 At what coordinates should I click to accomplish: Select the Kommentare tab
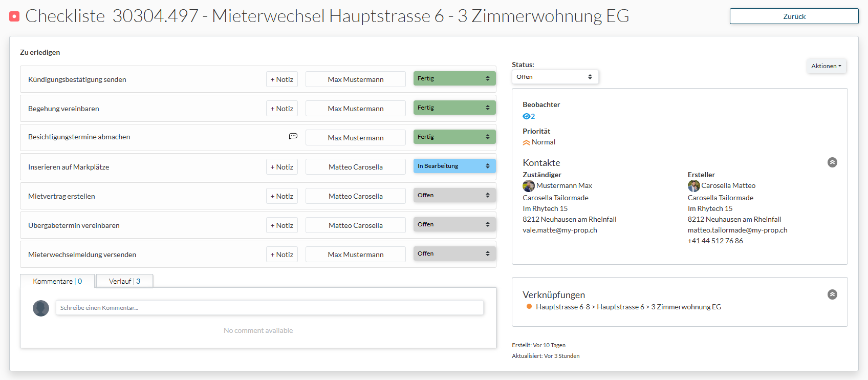[x=57, y=281]
